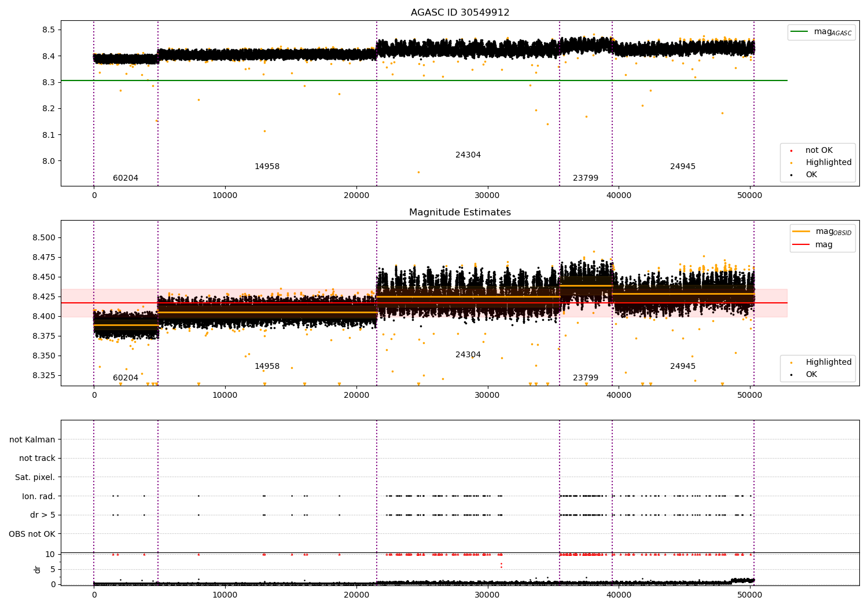Click the green horizontal mag AGASC line in top plot

pyautogui.click(x=424, y=80)
